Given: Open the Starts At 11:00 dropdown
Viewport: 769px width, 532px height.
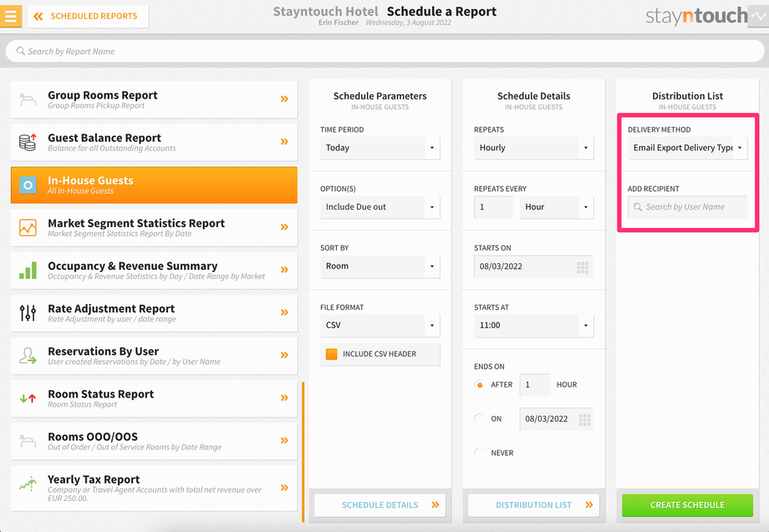Looking at the screenshot, I should pyautogui.click(x=533, y=326).
